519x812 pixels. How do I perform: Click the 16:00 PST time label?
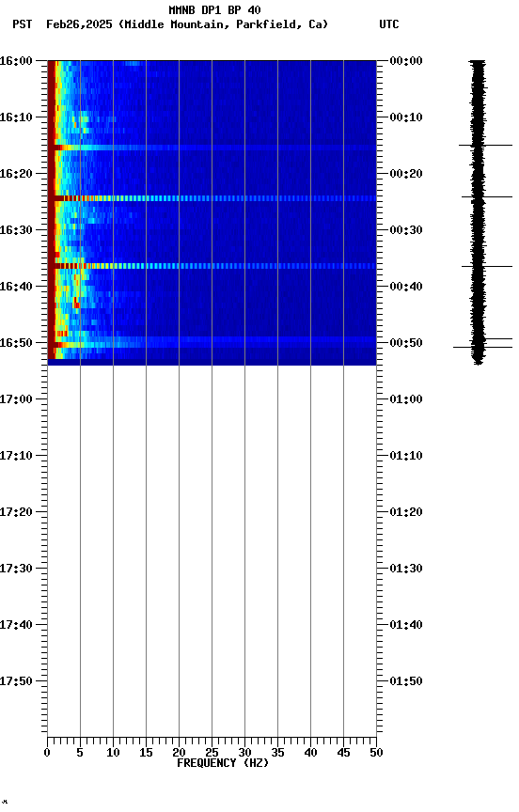coord(16,61)
